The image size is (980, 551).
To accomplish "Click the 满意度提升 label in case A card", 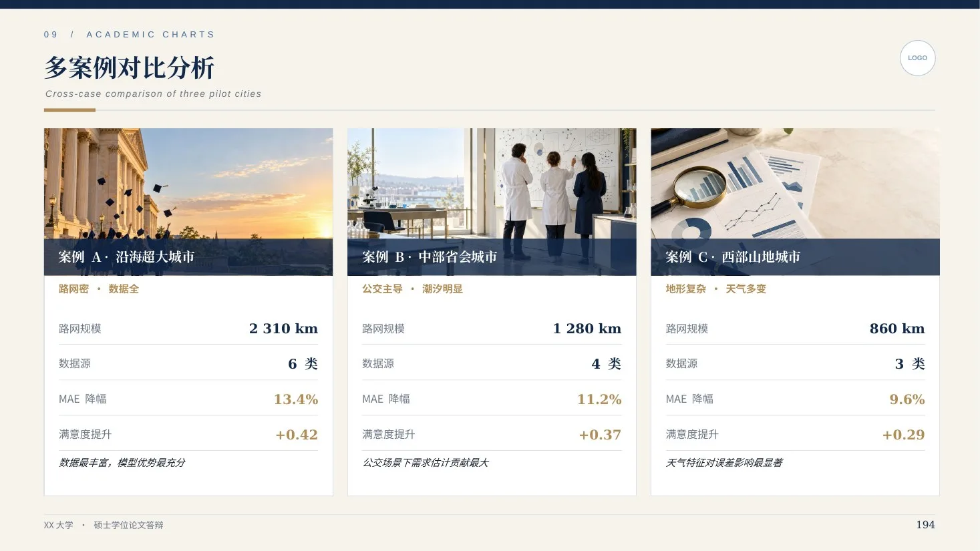I will 85,435.
